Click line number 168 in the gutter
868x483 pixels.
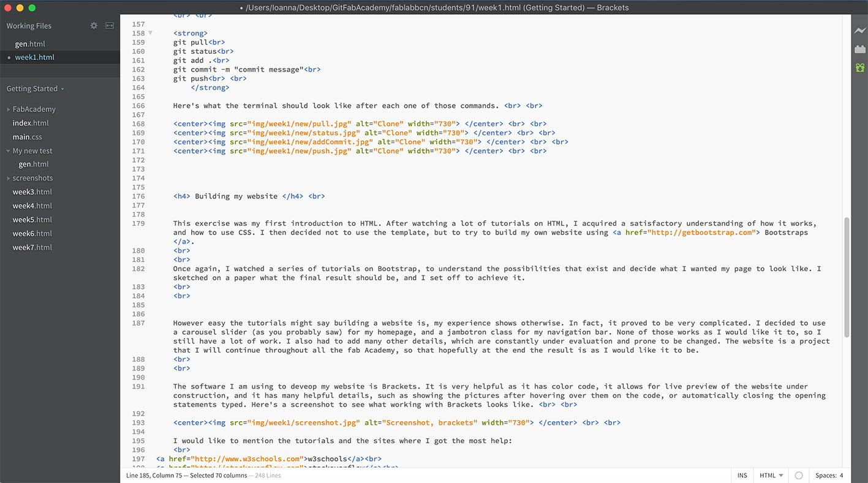[138, 124]
